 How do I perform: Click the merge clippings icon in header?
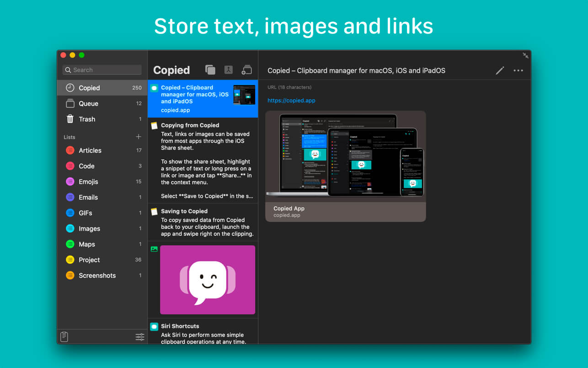point(229,70)
